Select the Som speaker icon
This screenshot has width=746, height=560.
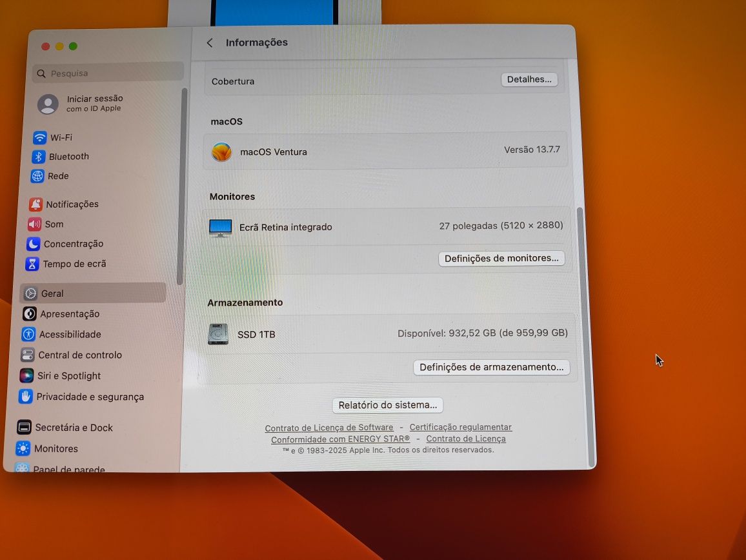click(34, 224)
